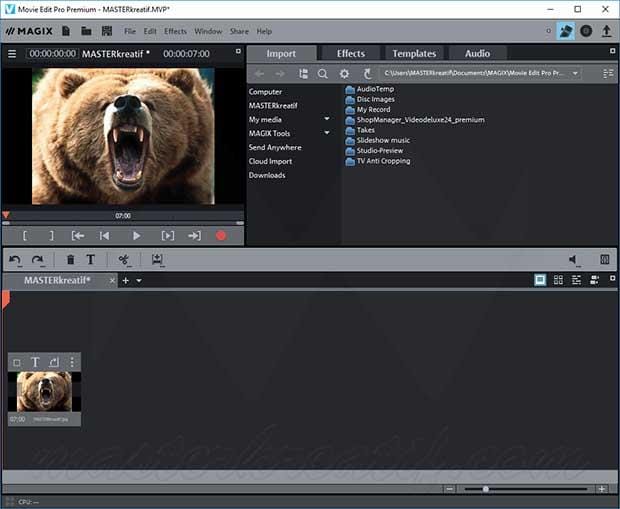Open the Slideshow music folder
Viewport: 620px width, 509px height.
click(x=378, y=140)
